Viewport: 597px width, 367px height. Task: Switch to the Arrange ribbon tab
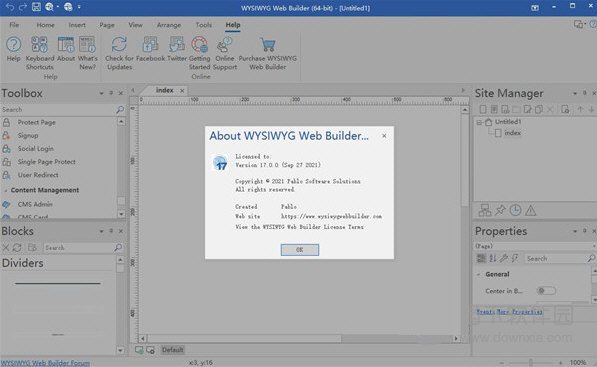point(169,25)
